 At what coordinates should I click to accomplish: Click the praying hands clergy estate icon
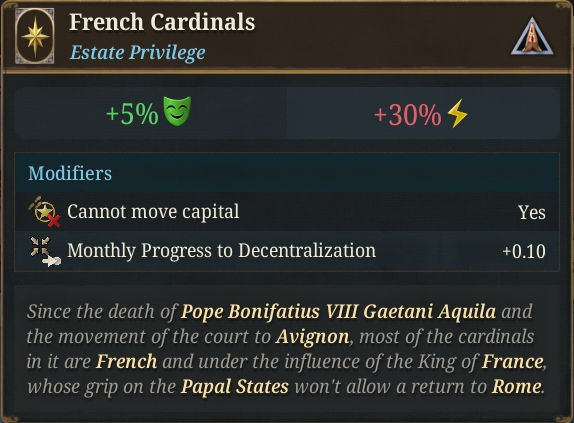tap(532, 38)
